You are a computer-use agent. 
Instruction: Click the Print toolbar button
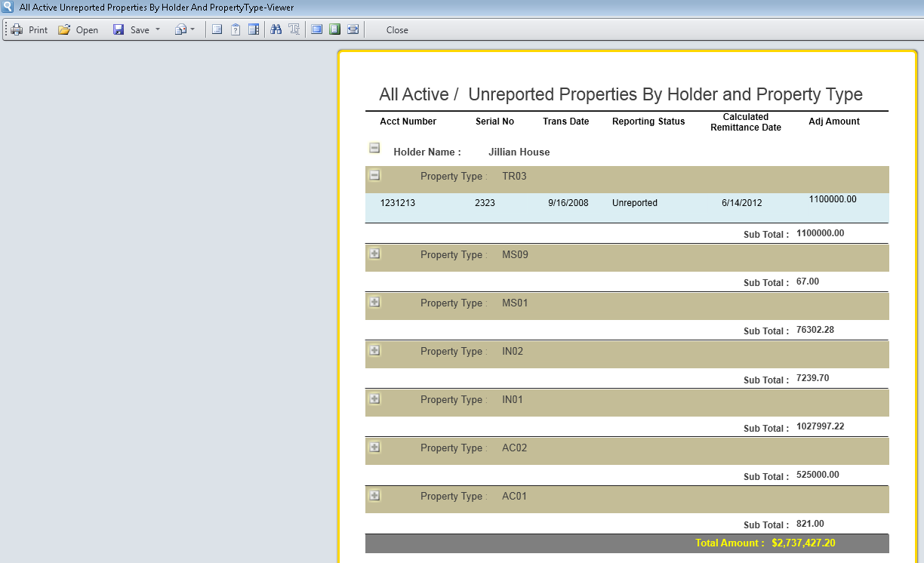(x=29, y=29)
